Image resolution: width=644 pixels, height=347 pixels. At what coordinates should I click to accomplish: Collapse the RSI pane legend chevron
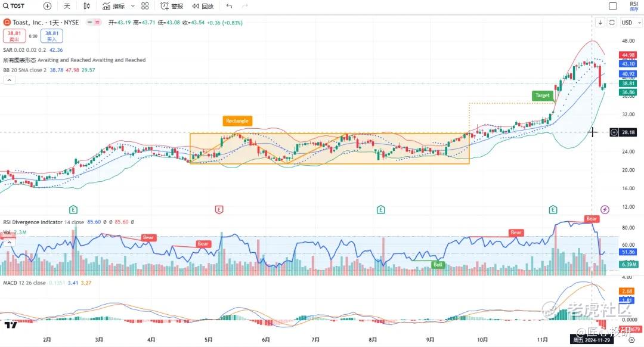point(9,243)
